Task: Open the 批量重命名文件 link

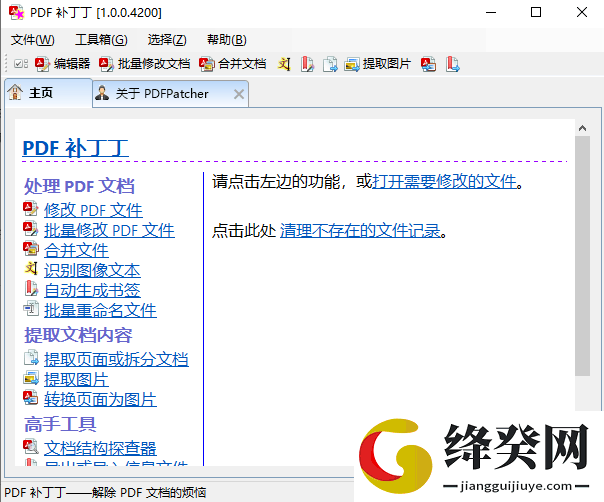Action: point(100,311)
